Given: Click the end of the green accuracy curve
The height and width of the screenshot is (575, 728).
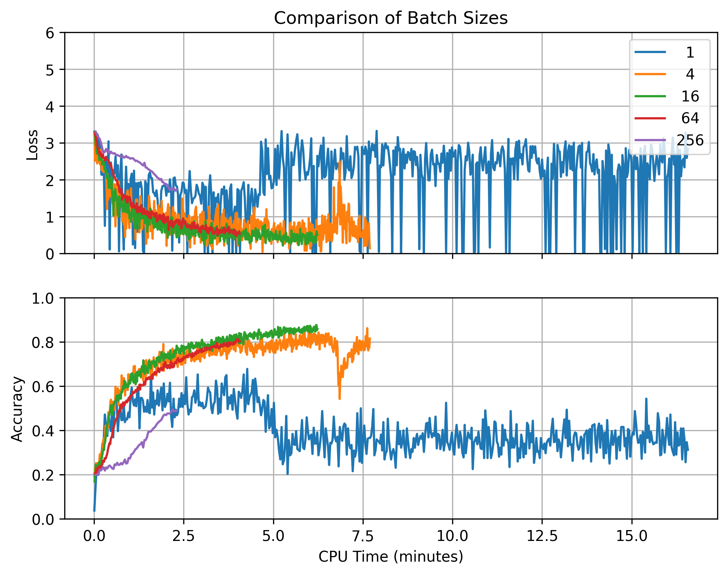Looking at the screenshot, I should [x=317, y=328].
